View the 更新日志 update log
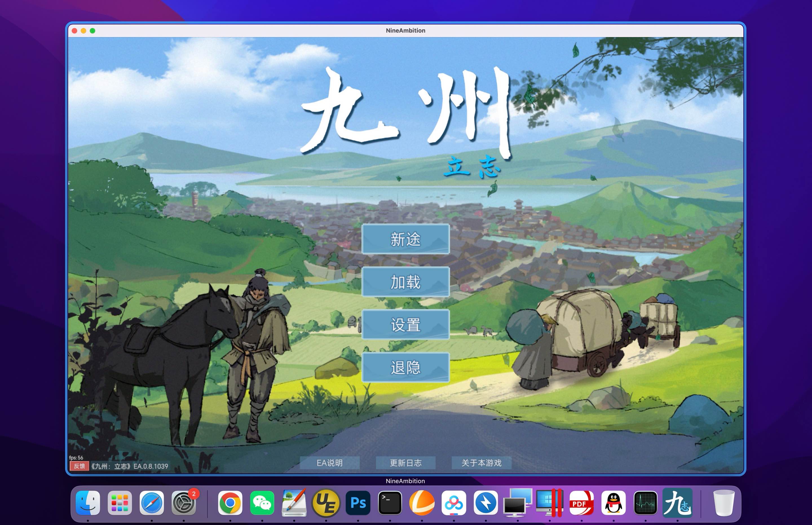The width and height of the screenshot is (812, 525). coord(406,463)
